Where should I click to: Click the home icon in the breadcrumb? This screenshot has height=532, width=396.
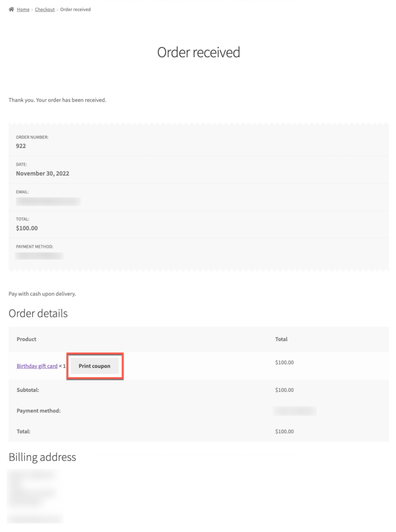pos(11,9)
